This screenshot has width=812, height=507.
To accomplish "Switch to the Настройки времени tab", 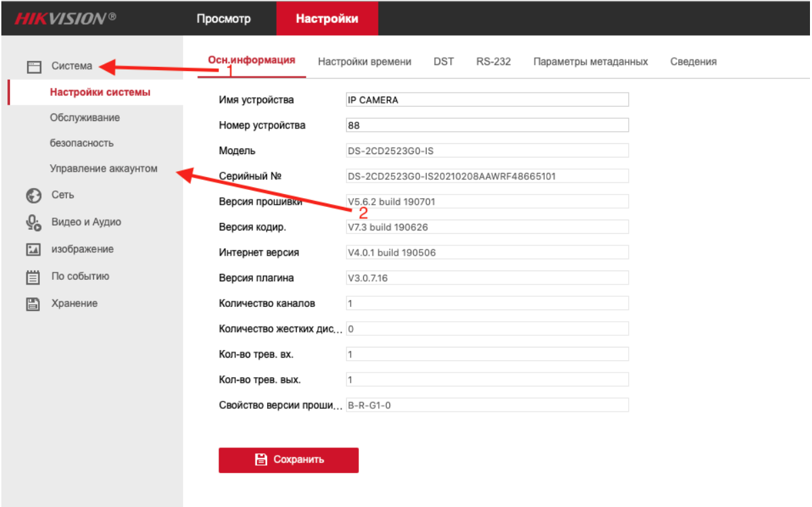I will tap(366, 60).
